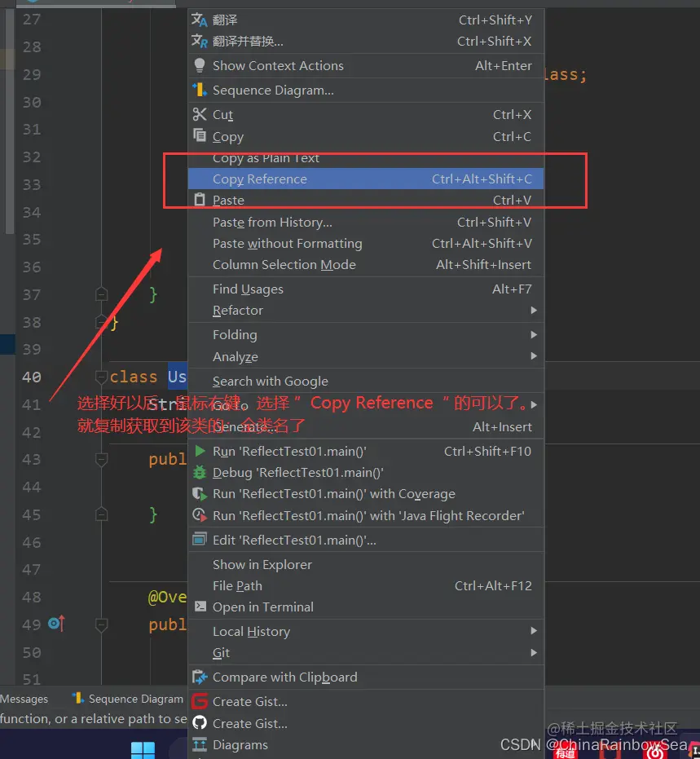The height and width of the screenshot is (759, 700).
Task: Click the editor vertical scrollbar at left edge
Action: [x=9, y=121]
